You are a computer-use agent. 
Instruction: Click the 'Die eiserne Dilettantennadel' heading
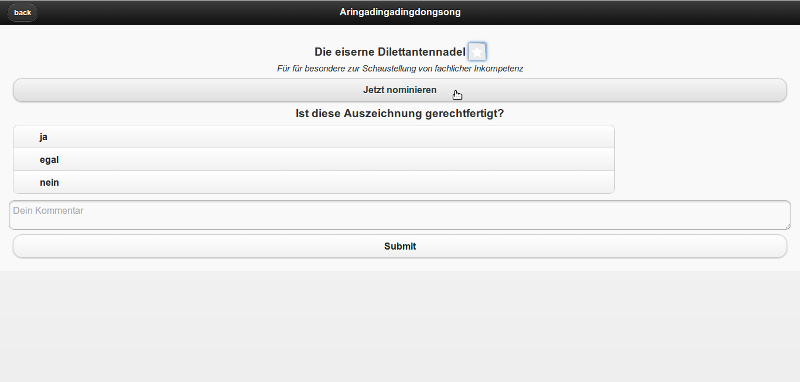point(390,52)
